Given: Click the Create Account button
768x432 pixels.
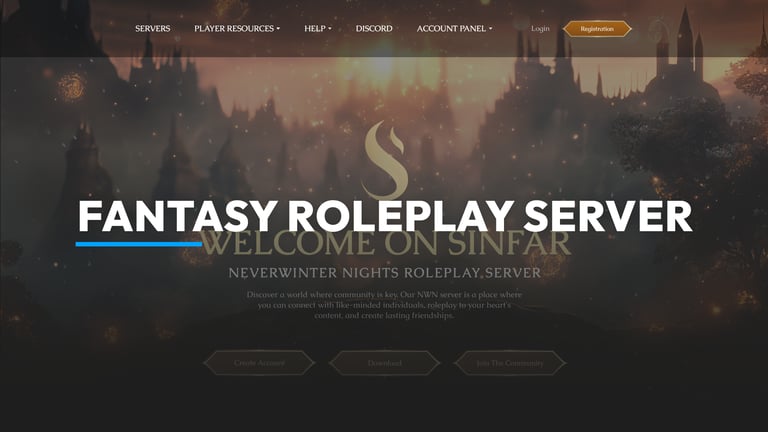Looking at the screenshot, I should click(259, 363).
